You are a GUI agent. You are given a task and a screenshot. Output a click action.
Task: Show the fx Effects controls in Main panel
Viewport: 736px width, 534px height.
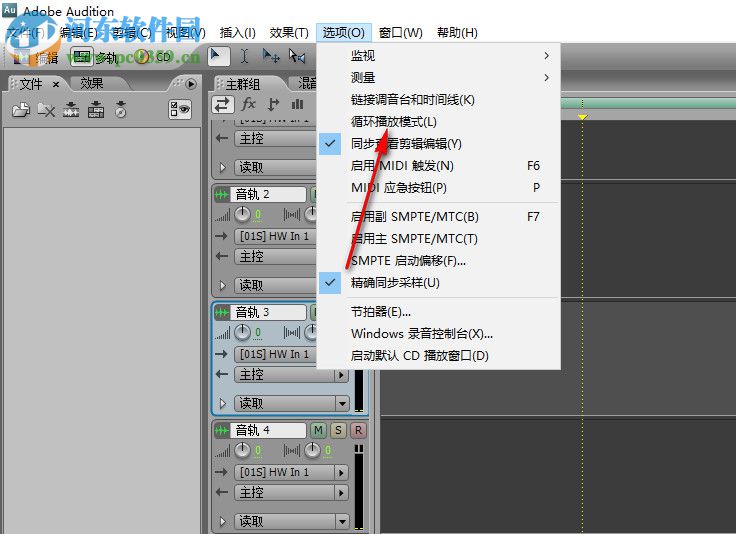point(248,104)
